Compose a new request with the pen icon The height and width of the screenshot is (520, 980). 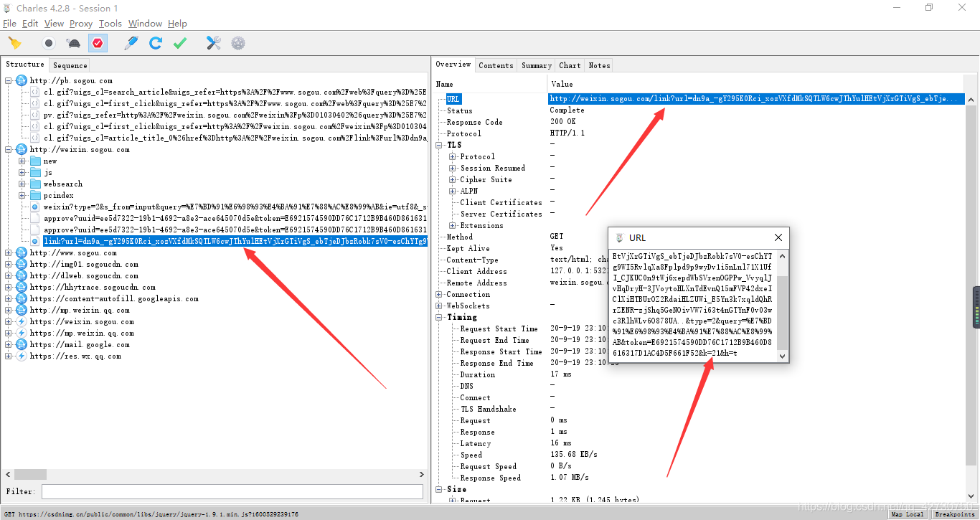[131, 43]
